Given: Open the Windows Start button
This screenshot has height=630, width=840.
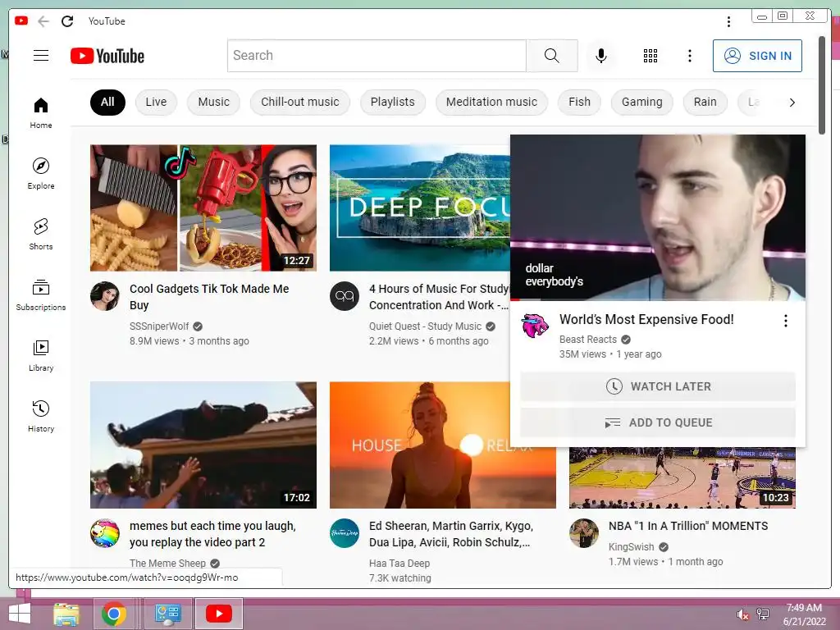Looking at the screenshot, I should 20,614.
